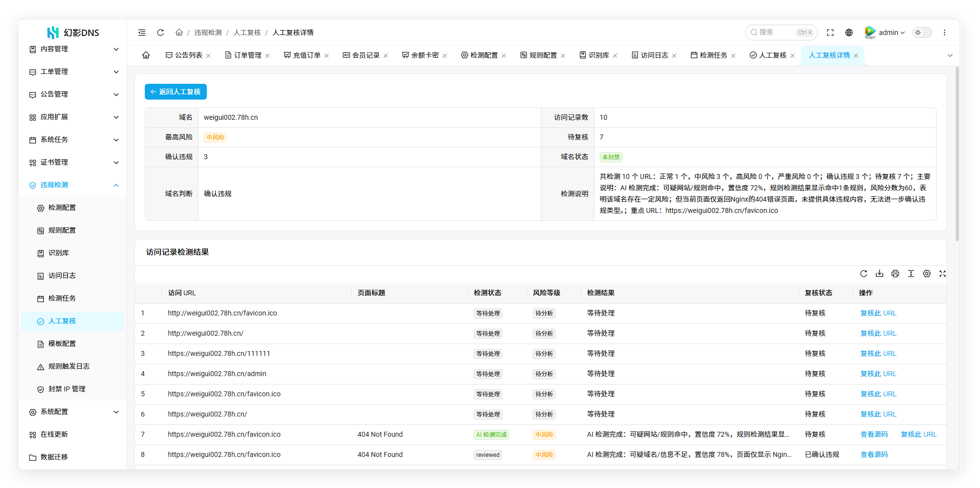Close the 余额卡密 tab
The image size is (980, 488).
pos(445,56)
